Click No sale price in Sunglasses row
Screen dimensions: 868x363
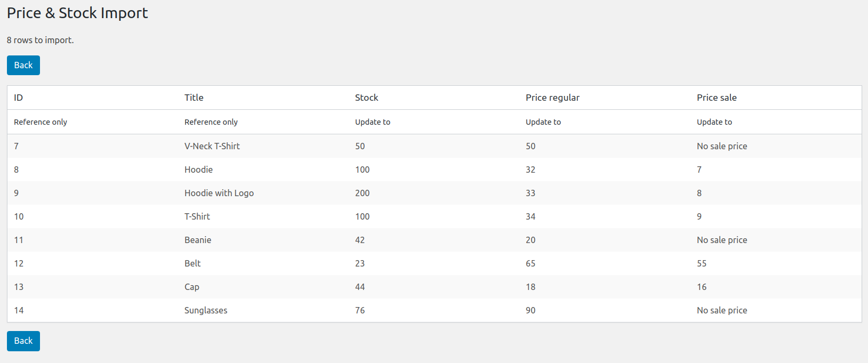722,310
